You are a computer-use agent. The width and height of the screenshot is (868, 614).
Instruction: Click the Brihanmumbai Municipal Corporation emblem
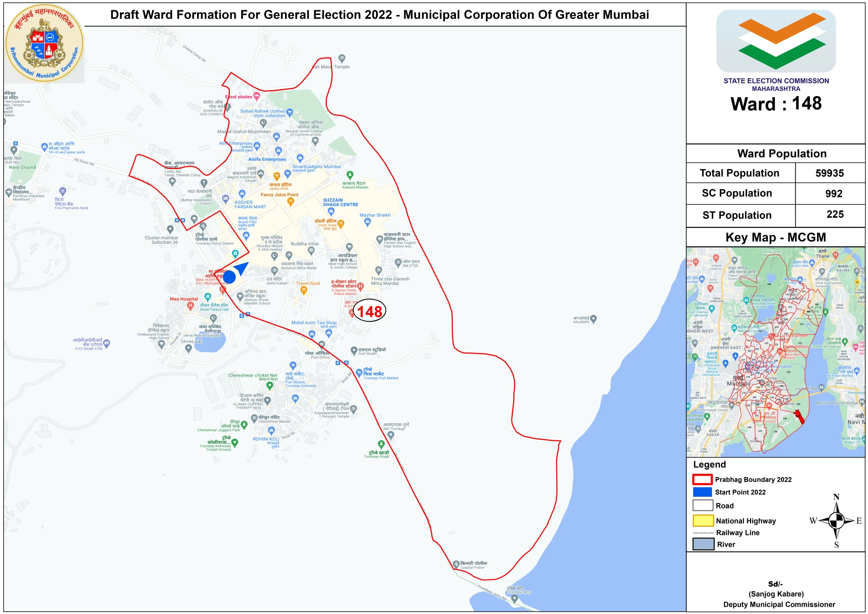(44, 43)
